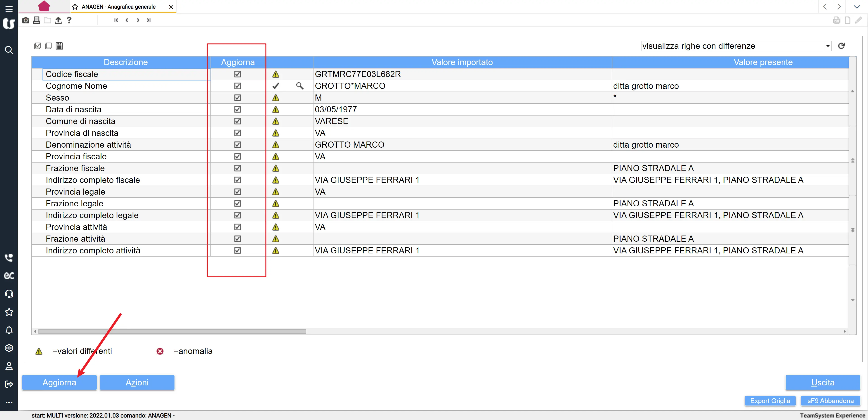
Task: Open the hamburger menu at top left
Action: [9, 9]
